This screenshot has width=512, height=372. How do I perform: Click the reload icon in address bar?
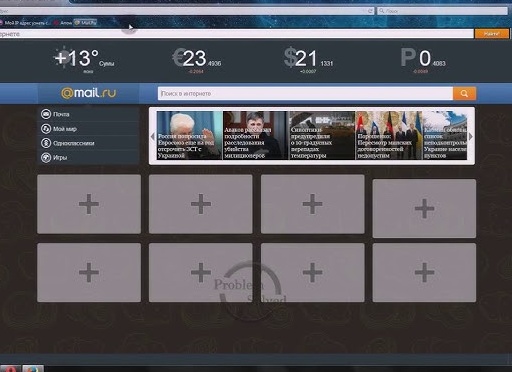point(370,11)
